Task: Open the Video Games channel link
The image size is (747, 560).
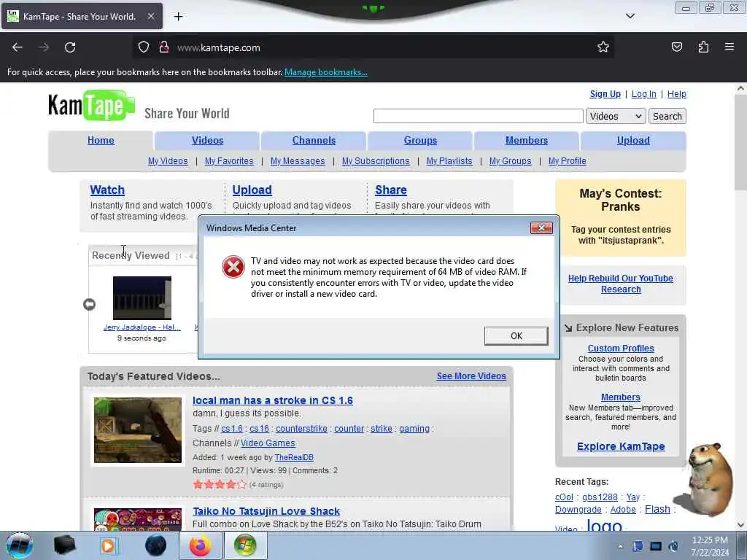Action: [x=268, y=443]
